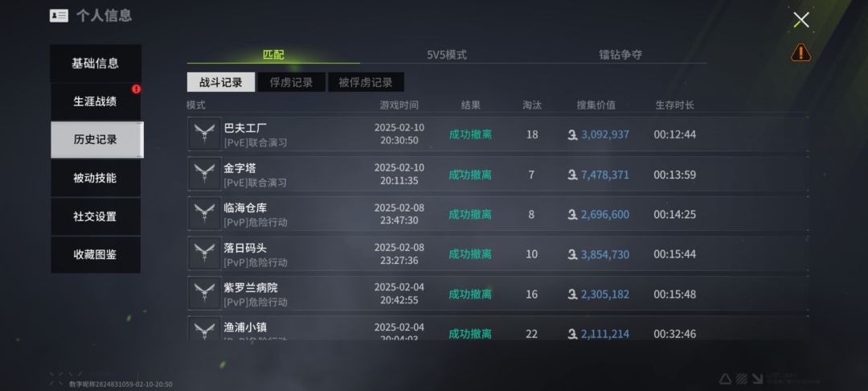Tap the orange warning triangle icon

[800, 52]
